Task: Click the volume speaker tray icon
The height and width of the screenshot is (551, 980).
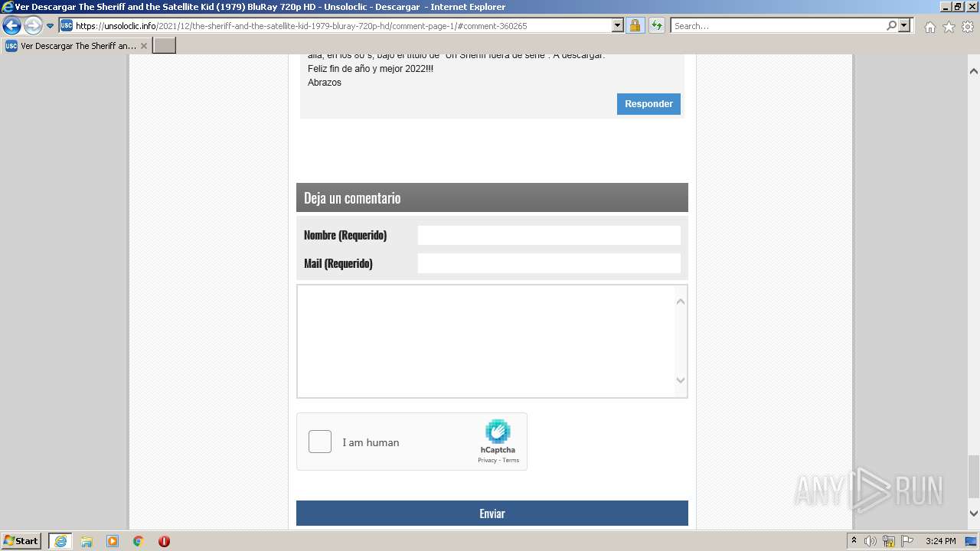Action: (871, 541)
